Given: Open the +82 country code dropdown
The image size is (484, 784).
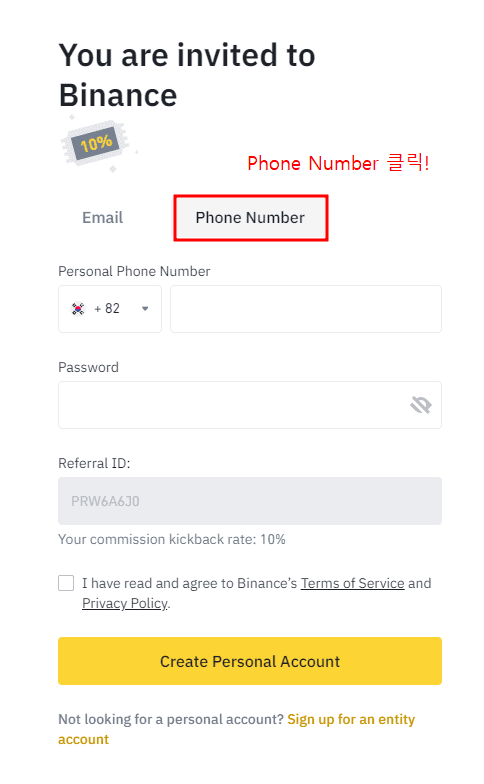Looking at the screenshot, I should 110,309.
